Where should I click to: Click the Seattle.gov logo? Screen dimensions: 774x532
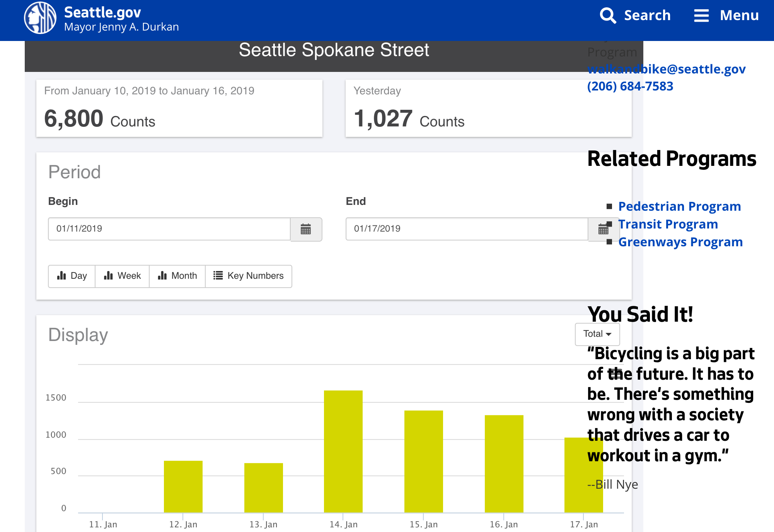click(x=41, y=18)
